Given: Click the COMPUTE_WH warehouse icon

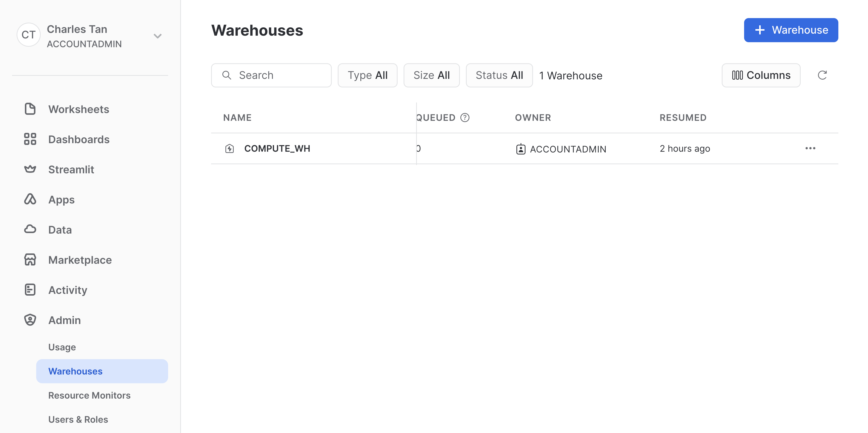Looking at the screenshot, I should click(x=229, y=148).
